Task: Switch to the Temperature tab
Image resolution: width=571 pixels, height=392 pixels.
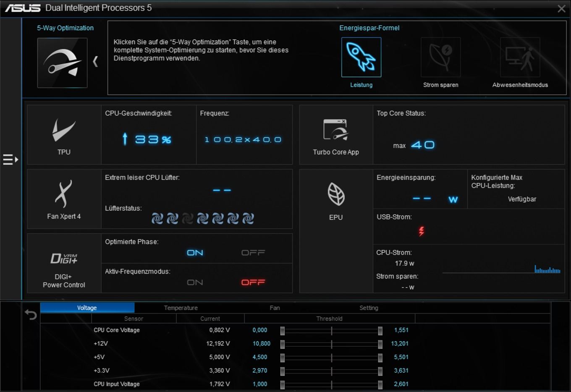Action: [181, 308]
